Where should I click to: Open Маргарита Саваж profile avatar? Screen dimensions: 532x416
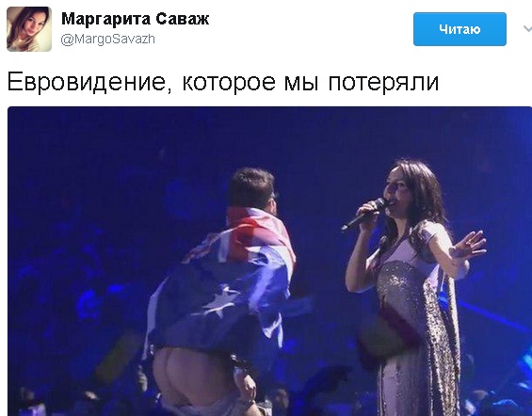29,29
